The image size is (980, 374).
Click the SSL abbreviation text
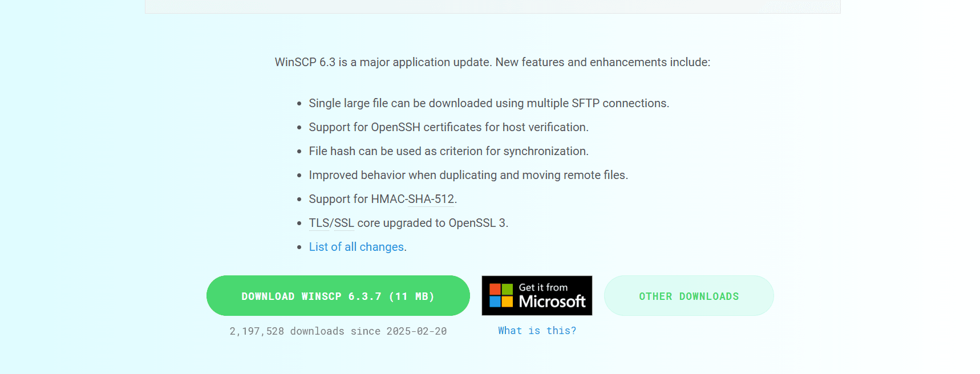coord(344,223)
